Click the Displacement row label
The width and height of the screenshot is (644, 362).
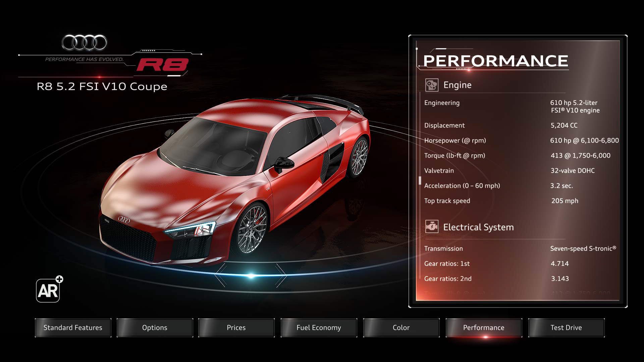pyautogui.click(x=444, y=125)
